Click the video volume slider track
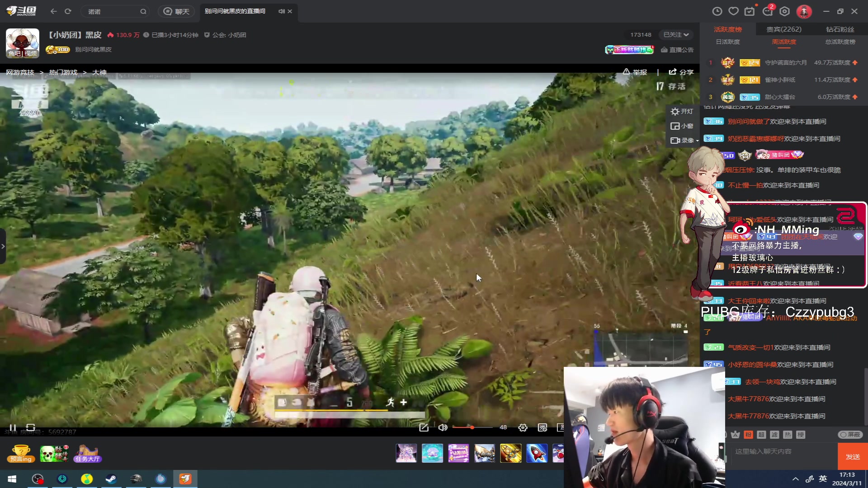This screenshot has width=868, height=488. click(x=472, y=427)
